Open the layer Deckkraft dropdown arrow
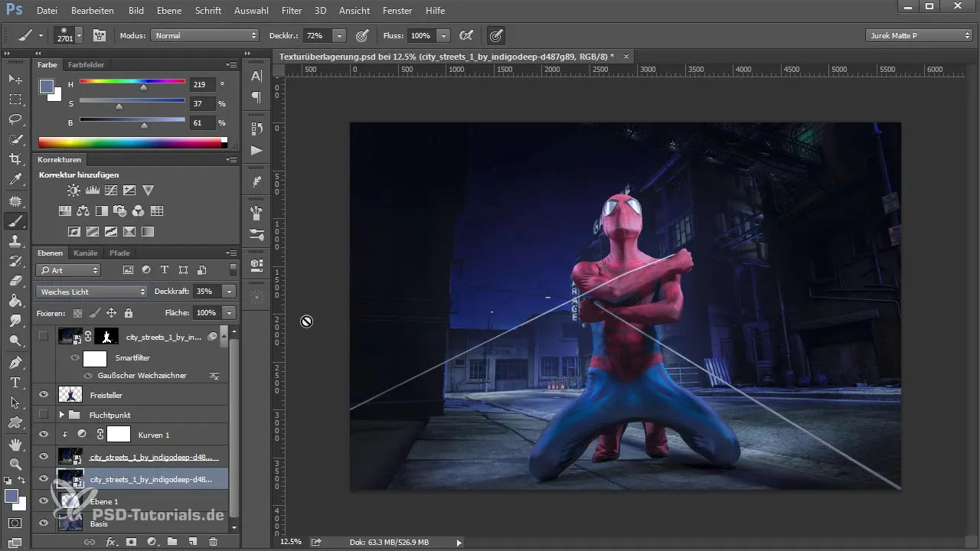This screenshot has height=551, width=980. [x=228, y=292]
